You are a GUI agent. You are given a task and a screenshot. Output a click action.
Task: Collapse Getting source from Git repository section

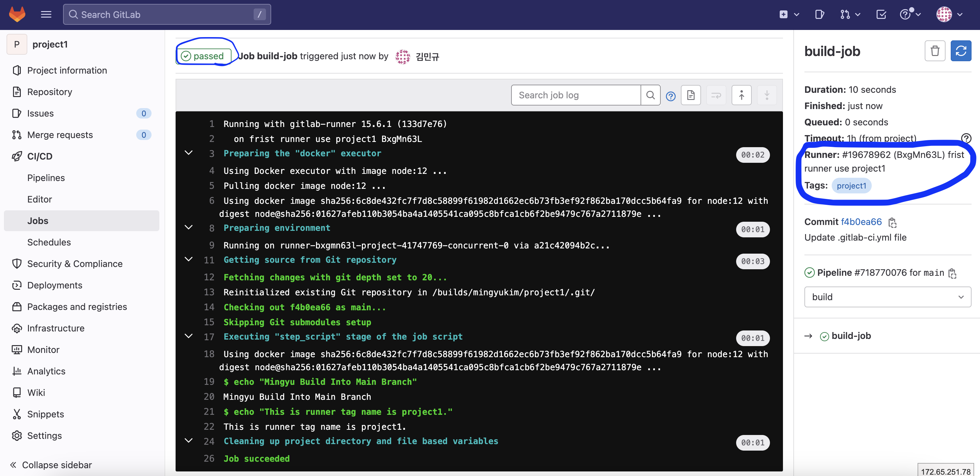click(189, 260)
